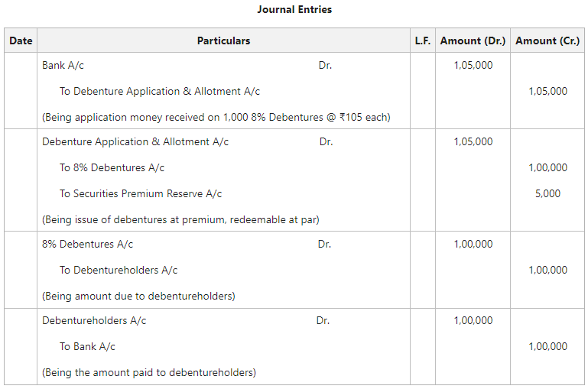588x389 pixels.
Task: Click the amount due to debentureholders narration
Action: tap(138, 297)
